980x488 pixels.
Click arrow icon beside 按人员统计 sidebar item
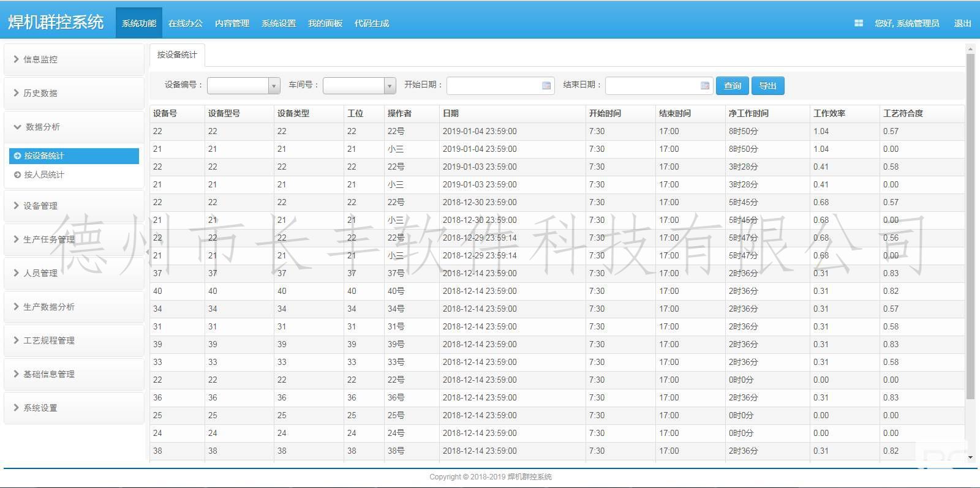click(x=17, y=175)
